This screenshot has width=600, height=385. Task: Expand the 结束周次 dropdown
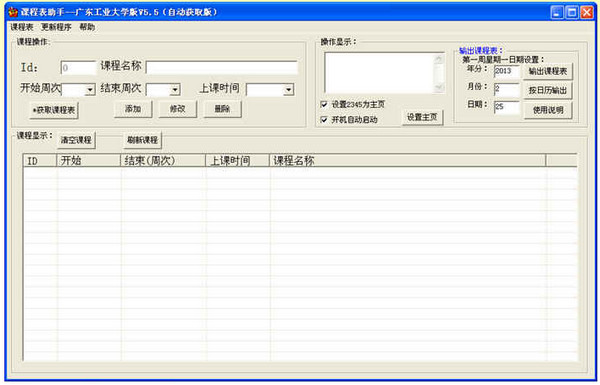[175, 90]
